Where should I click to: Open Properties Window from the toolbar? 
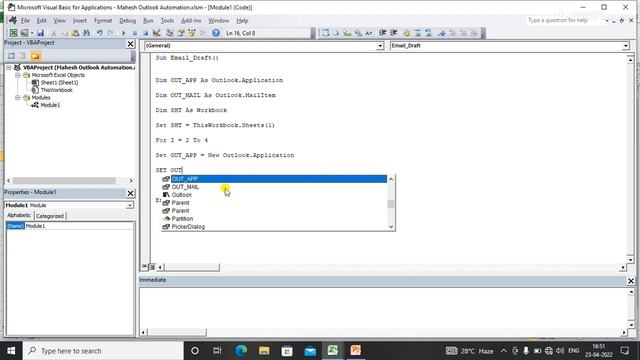pos(181,33)
